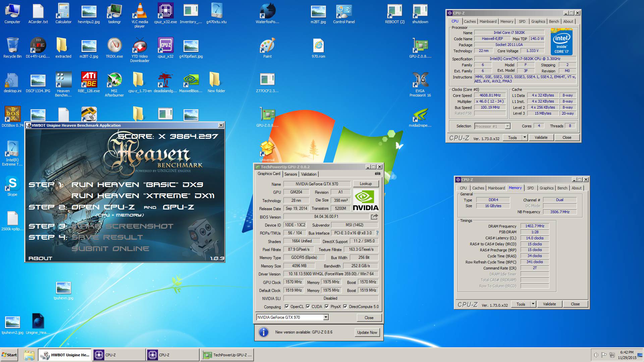
Task: Click Update Now in GPU-Z notification
Action: point(367,332)
